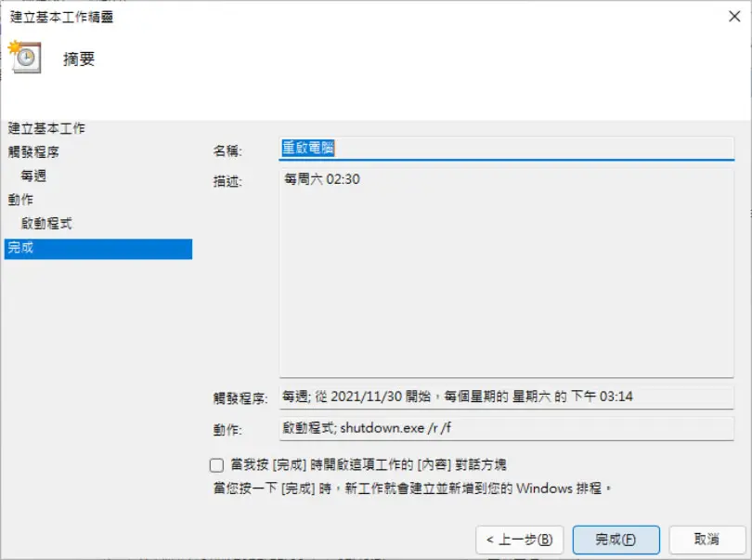
Task: Click the task scheduler clock icon
Action: [x=25, y=57]
